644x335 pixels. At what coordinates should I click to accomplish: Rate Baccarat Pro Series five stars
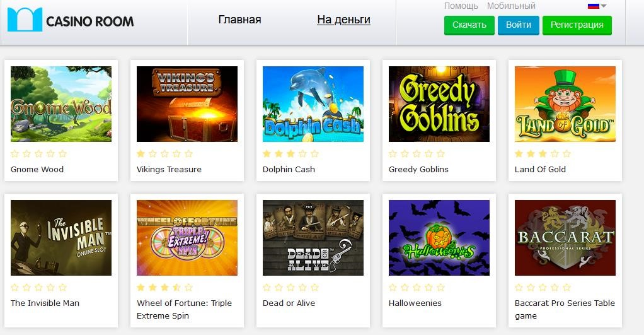point(566,287)
